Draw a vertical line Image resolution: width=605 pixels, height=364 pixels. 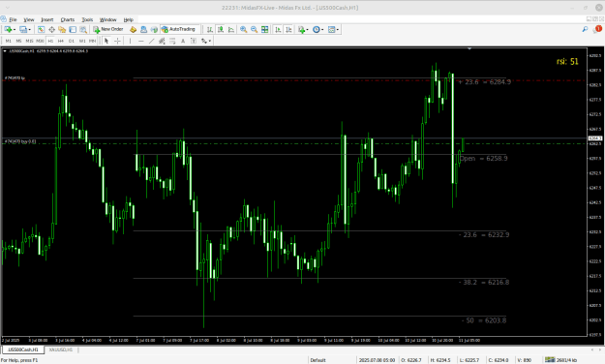point(130,41)
